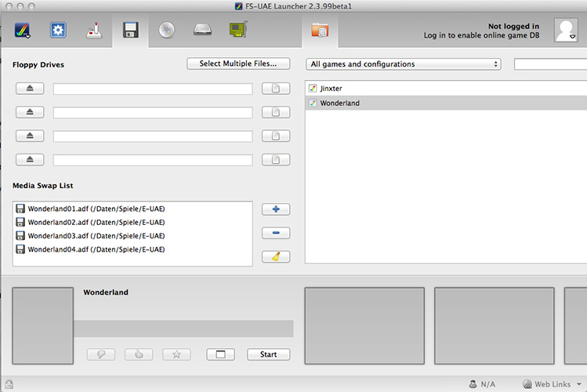Add a file to the Media Swap List
587x392 pixels.
275,209
